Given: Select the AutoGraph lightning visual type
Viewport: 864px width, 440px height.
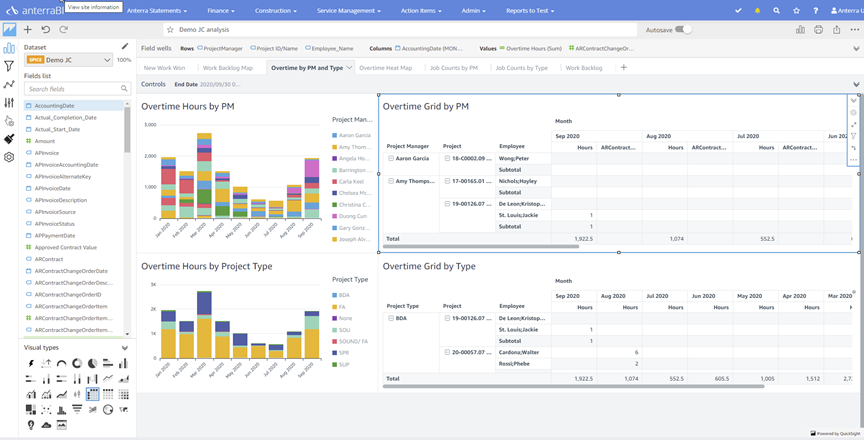Looking at the screenshot, I should [31, 363].
